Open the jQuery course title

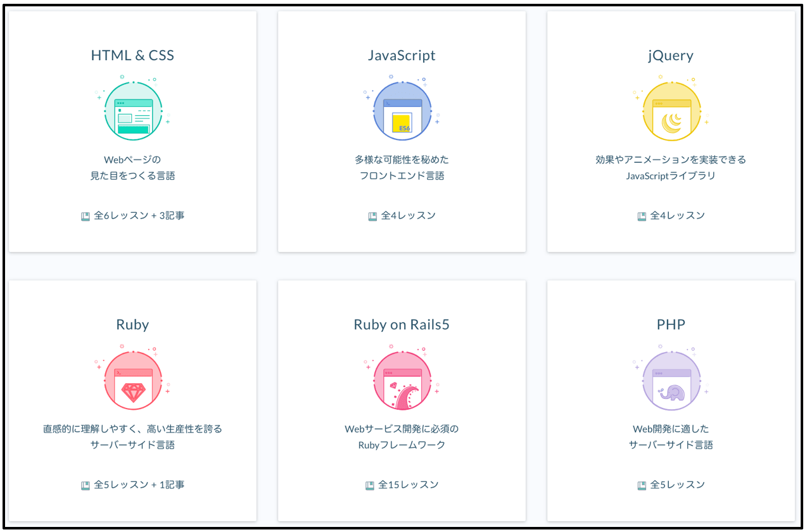(671, 56)
